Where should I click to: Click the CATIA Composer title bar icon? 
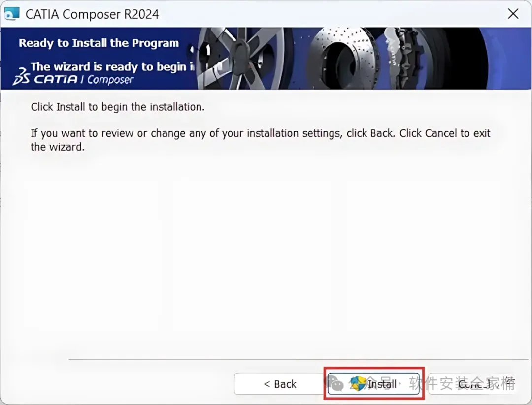[11, 14]
